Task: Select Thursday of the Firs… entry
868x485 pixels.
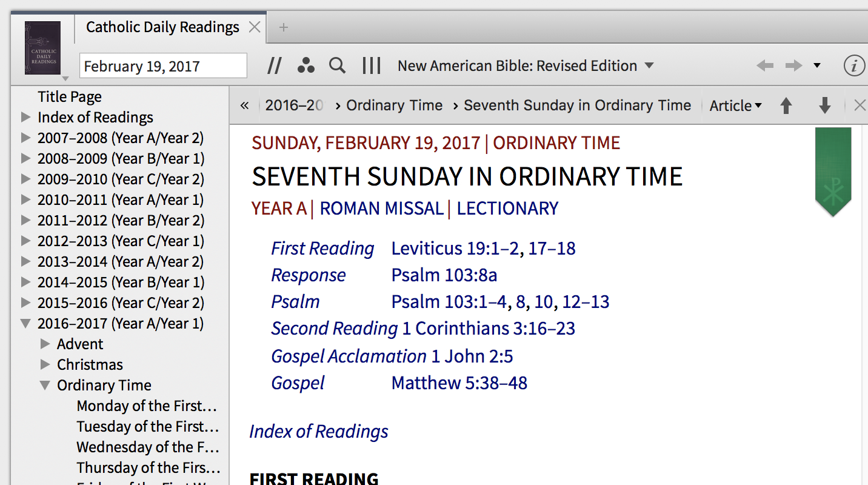Action: [149, 467]
